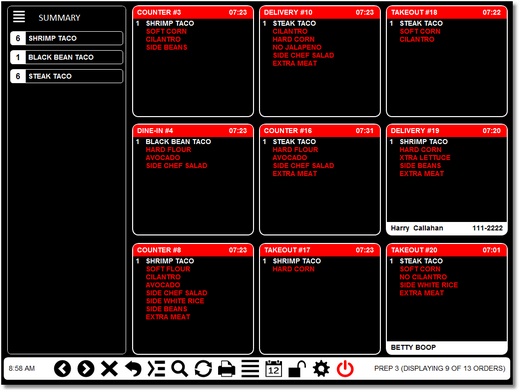Click the red power icon

[x=345, y=369]
